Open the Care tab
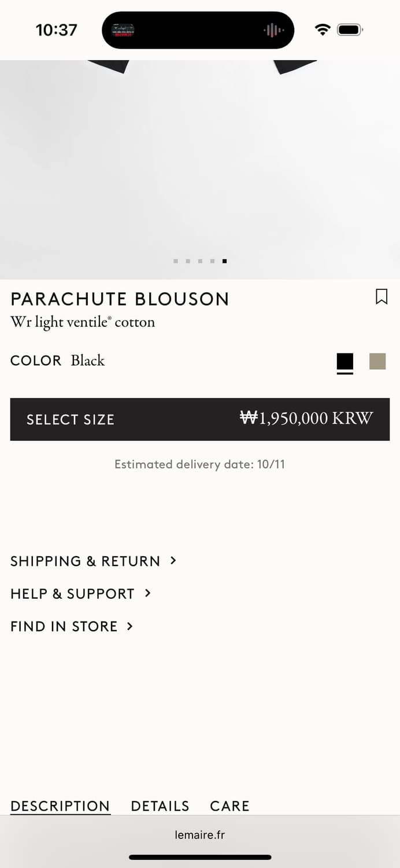 (x=229, y=806)
